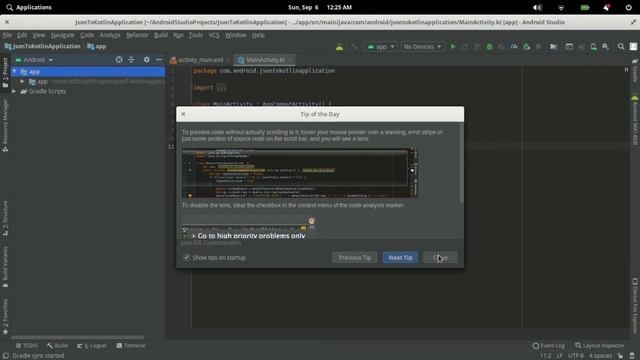Click Collapse All icon in Project panel
Viewport: 640px width, 360px height.
coord(131,60)
